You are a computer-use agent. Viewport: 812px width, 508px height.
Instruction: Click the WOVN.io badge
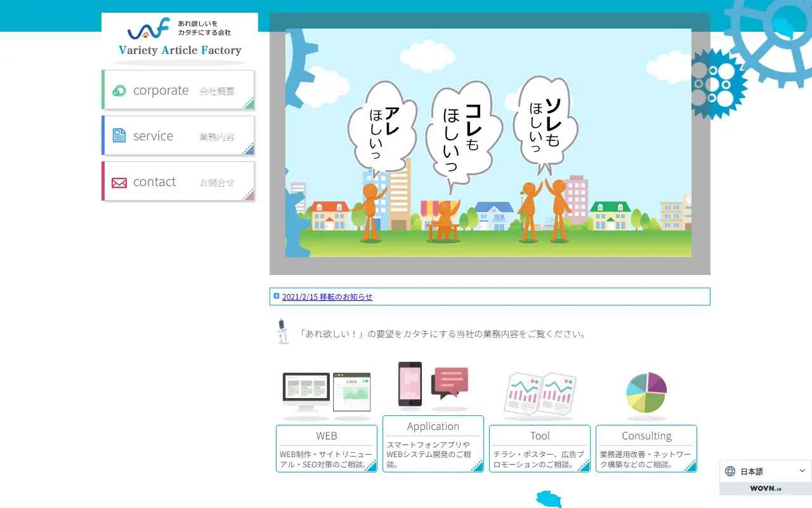(x=766, y=489)
